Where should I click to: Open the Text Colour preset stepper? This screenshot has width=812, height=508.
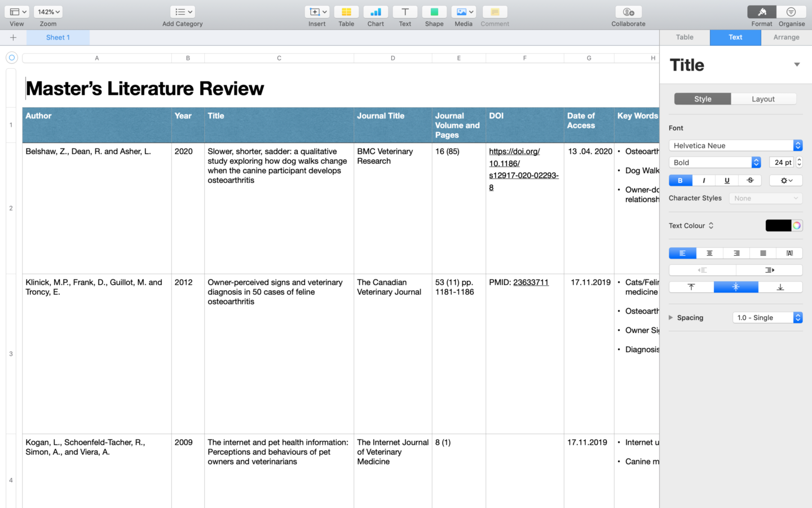coord(711,226)
